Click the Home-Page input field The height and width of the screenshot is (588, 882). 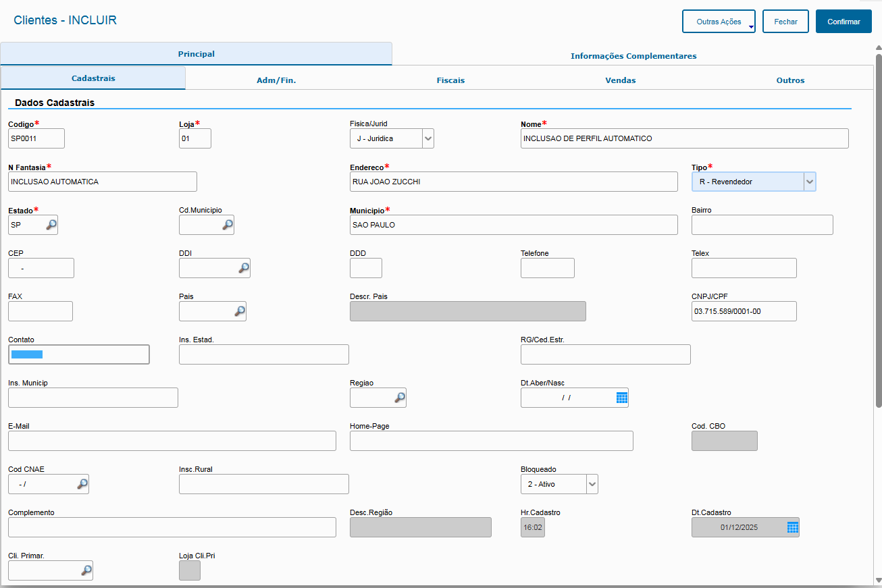tap(492, 441)
